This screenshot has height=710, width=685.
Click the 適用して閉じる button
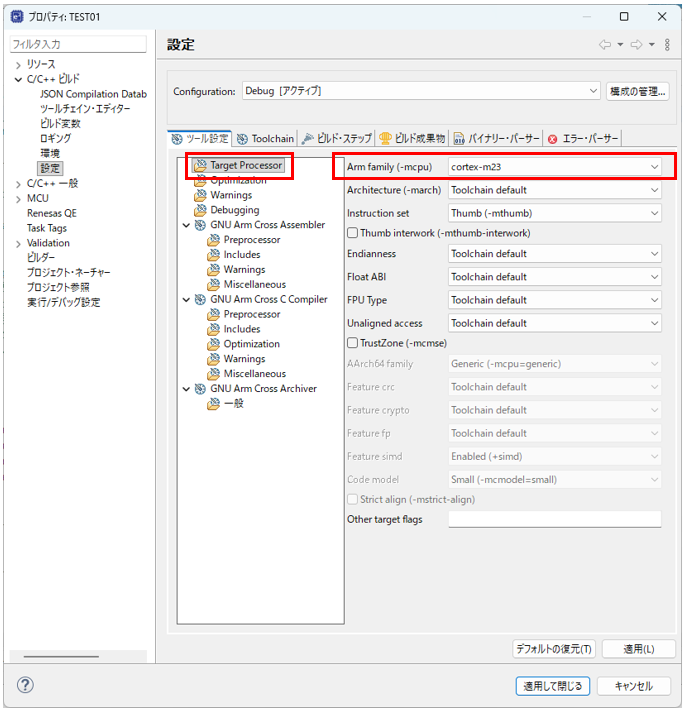[x=551, y=686]
